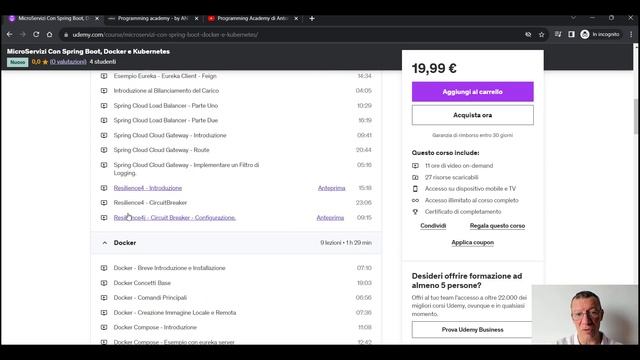Click download icon beside 27 risorse scaricabili
The image size is (640, 360).
415,177
